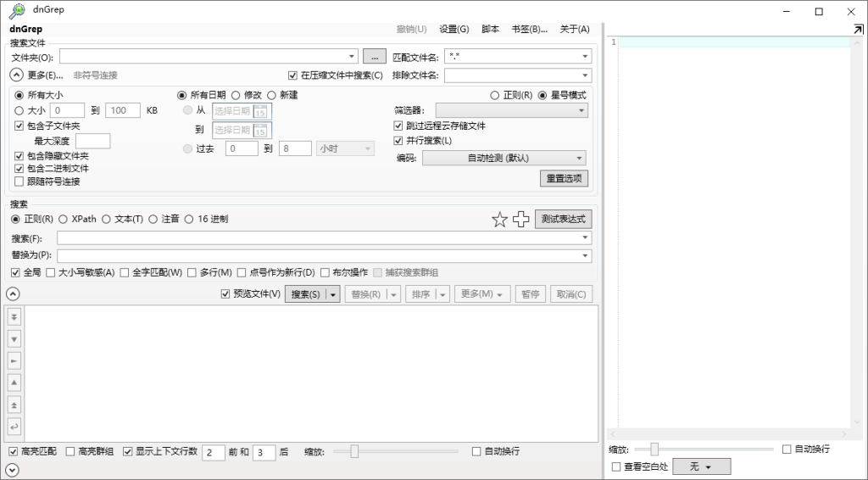This screenshot has width=868, height=480.
Task: Collapse the 更多(E) options circle arrow
Action: tap(17, 75)
